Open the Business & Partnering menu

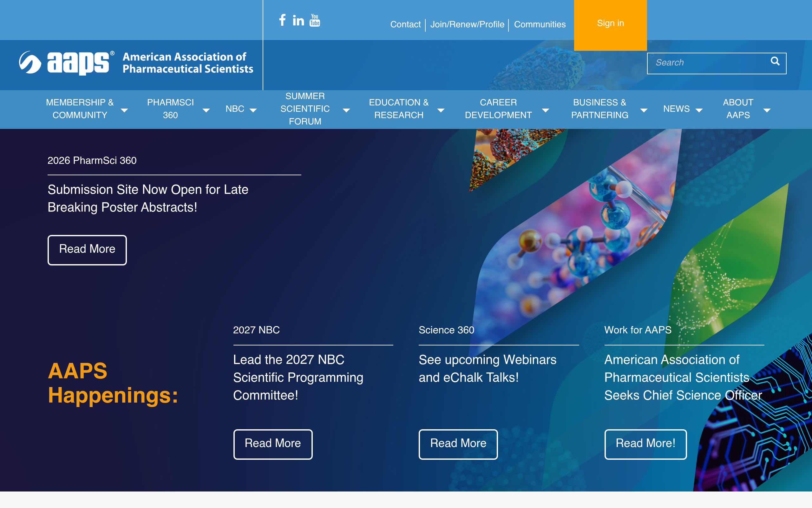click(599, 109)
